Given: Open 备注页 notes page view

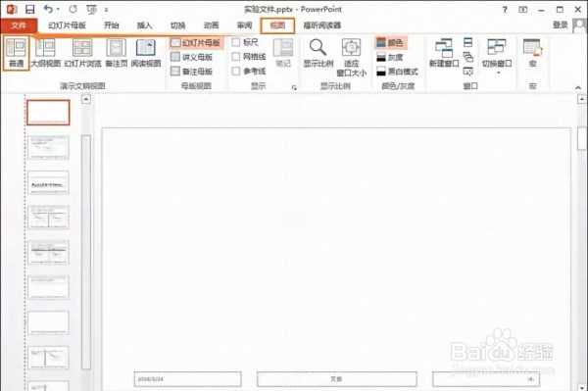Looking at the screenshot, I should click(x=117, y=53).
